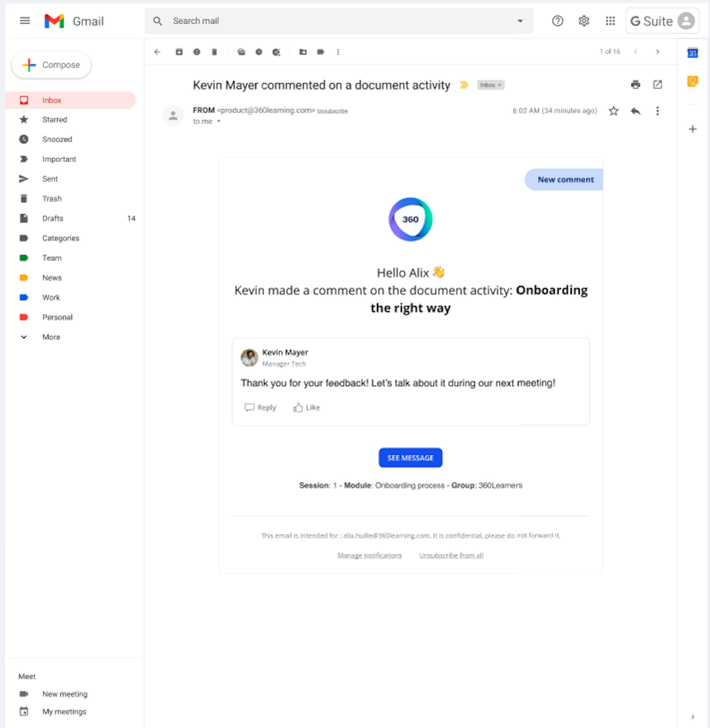Archive this email
The image size is (710, 728).
pyautogui.click(x=179, y=52)
